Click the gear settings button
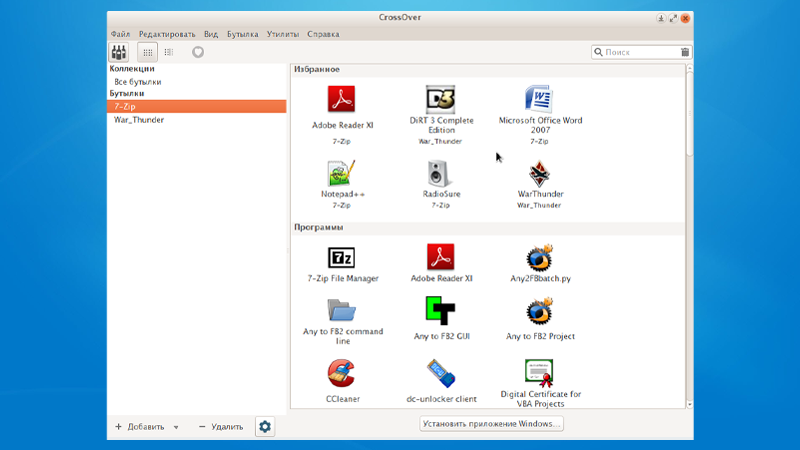 point(265,427)
